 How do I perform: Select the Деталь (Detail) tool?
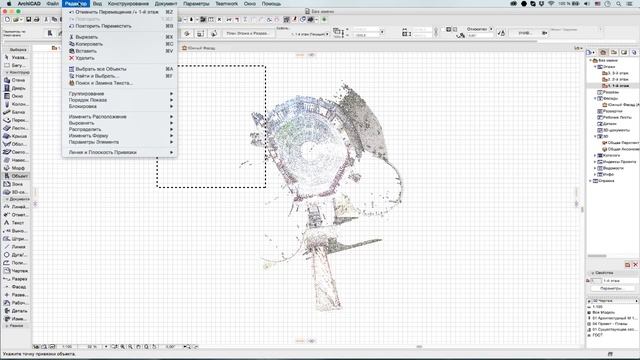click(16, 311)
